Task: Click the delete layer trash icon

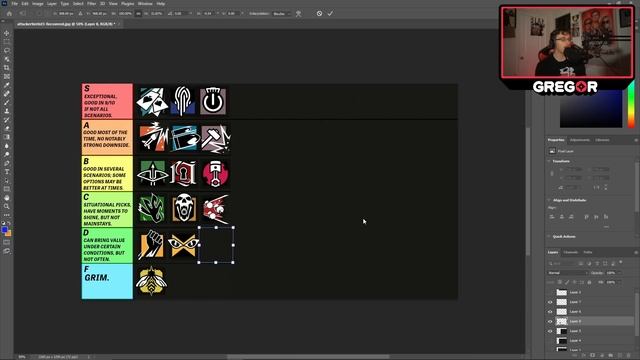Action: [629, 356]
